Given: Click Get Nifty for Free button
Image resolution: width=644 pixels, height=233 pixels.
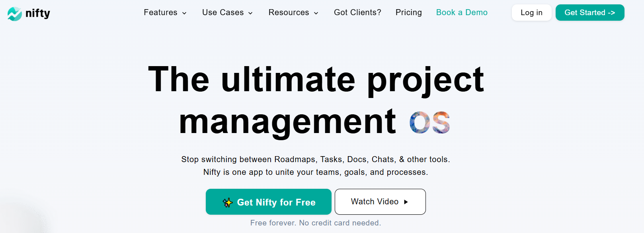Looking at the screenshot, I should pos(269,202).
